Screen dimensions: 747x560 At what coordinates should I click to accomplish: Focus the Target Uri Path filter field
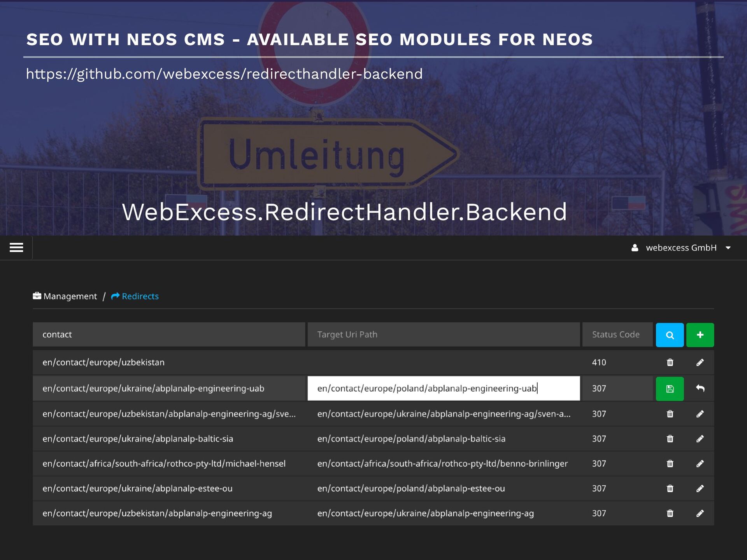click(x=444, y=334)
